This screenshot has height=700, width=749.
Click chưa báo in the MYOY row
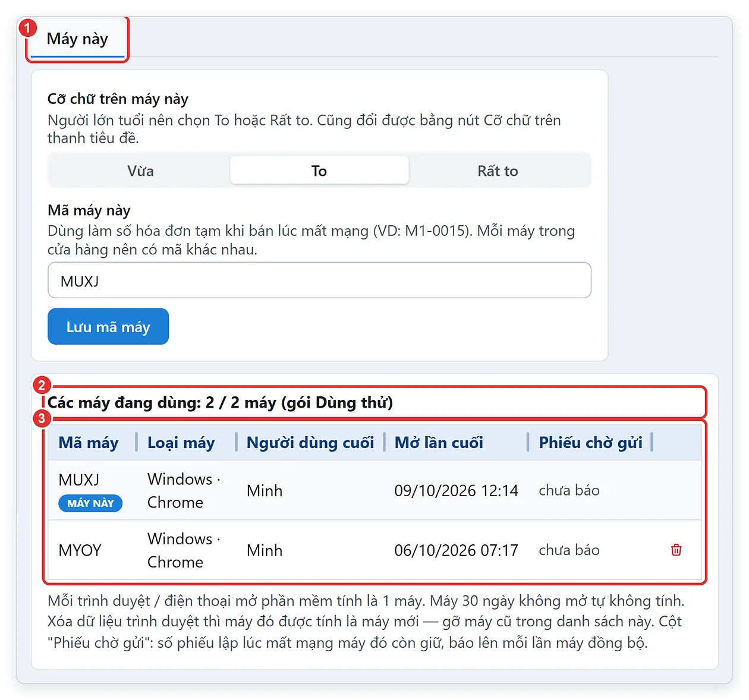[x=569, y=550]
